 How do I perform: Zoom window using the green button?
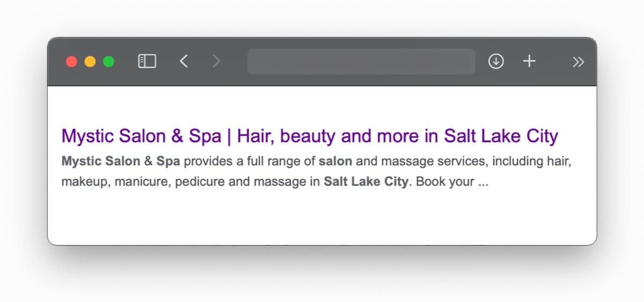(108, 61)
